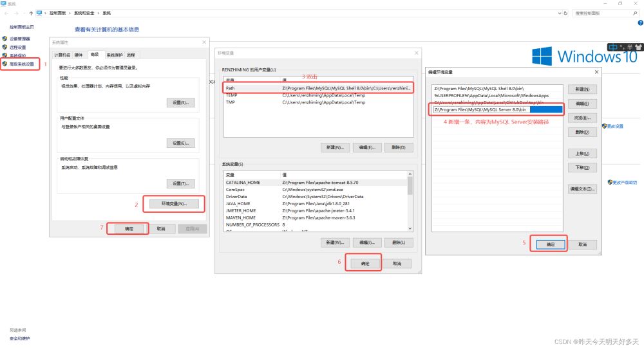Click the computer icon in address bar
This screenshot has width=644, height=348.
pos(39,13)
